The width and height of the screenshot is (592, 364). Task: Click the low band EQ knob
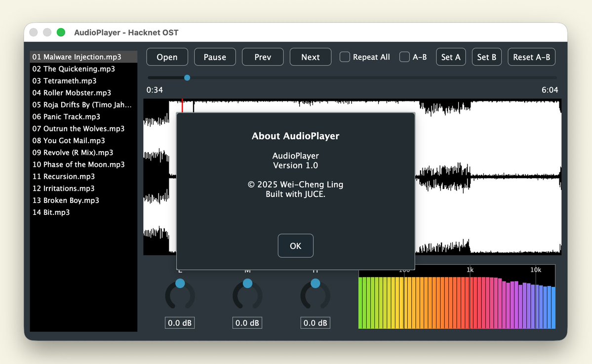(180, 294)
